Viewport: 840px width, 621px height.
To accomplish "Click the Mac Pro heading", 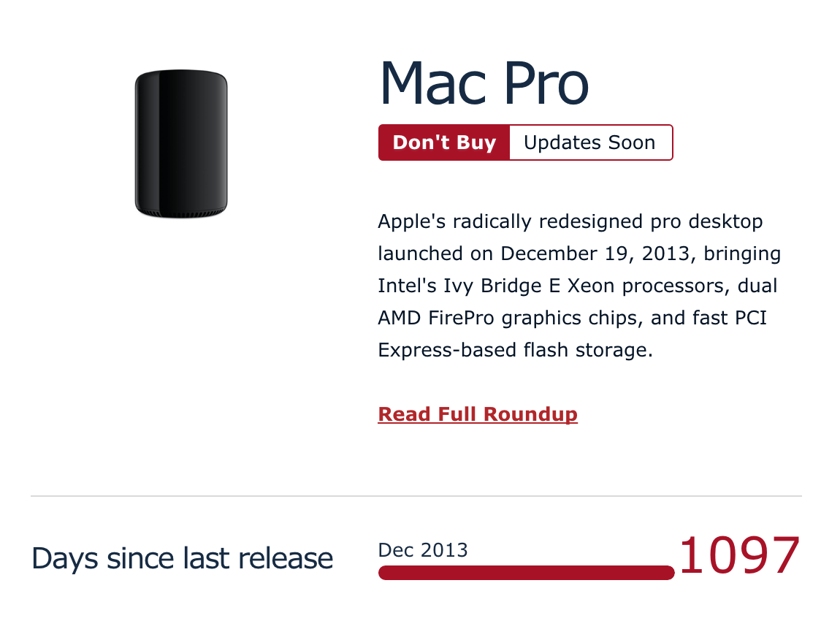I will tap(484, 83).
